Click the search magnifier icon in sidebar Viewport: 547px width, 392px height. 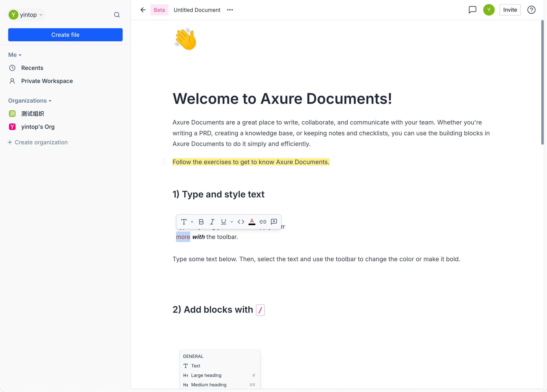coord(117,15)
